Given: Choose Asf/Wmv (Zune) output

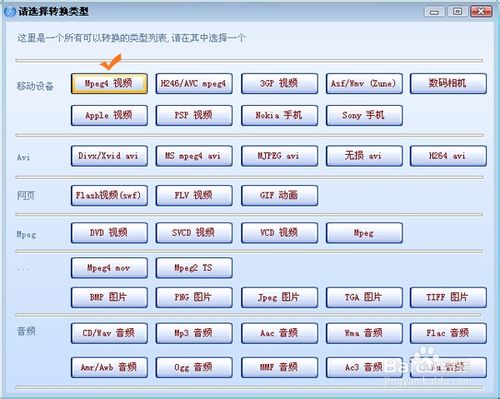Looking at the screenshot, I should click(x=364, y=83).
